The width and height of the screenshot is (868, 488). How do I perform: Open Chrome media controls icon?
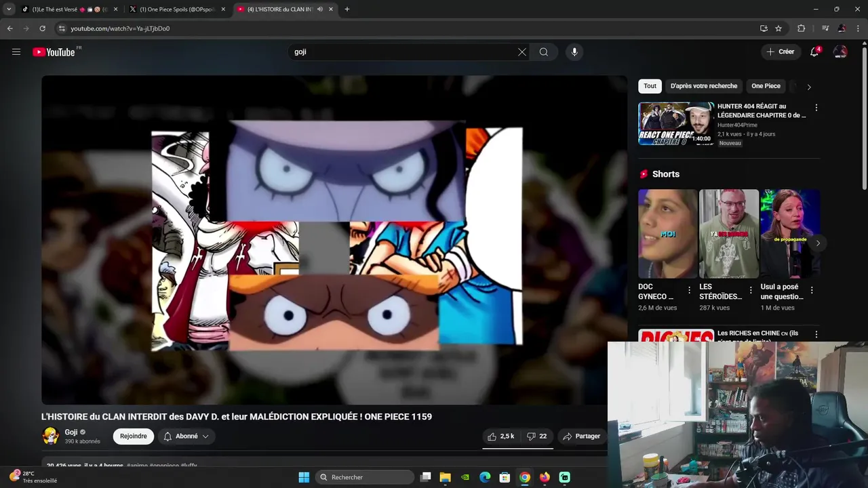pos(825,28)
